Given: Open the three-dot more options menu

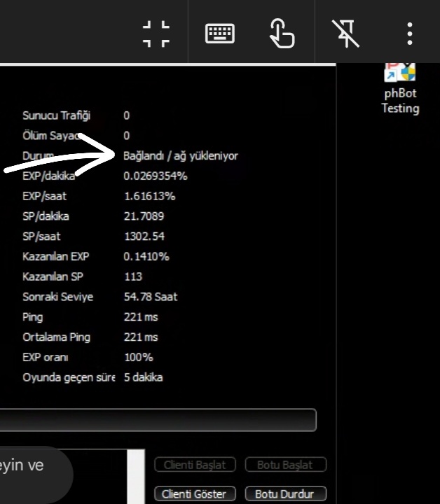Looking at the screenshot, I should [x=409, y=33].
